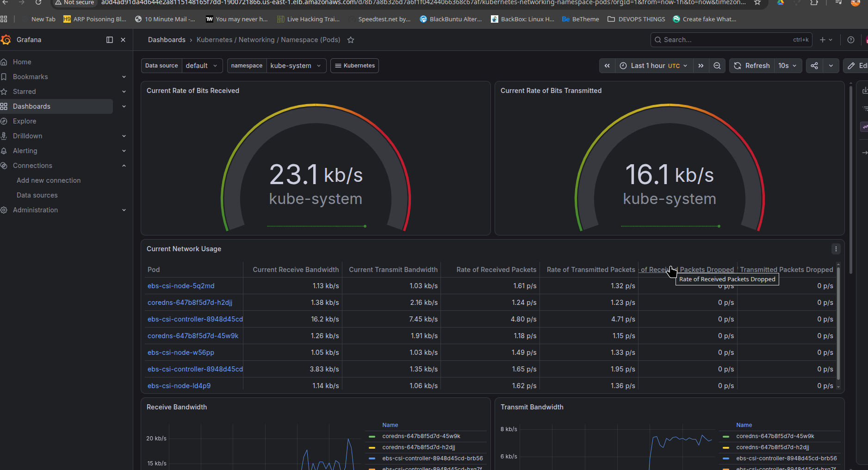Screen dimensions: 868x470
Task: Open the 10s refresh interval dropdown
Action: tap(787, 66)
